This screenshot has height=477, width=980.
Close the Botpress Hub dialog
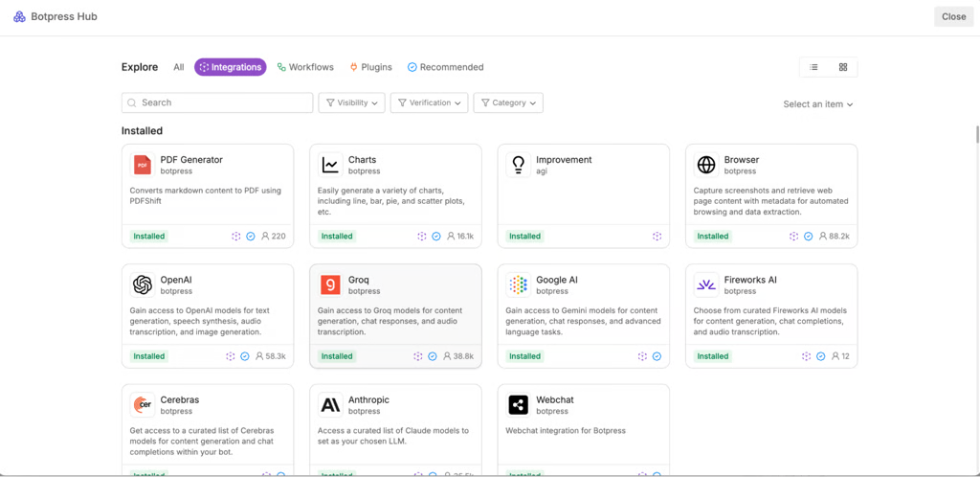tap(954, 17)
